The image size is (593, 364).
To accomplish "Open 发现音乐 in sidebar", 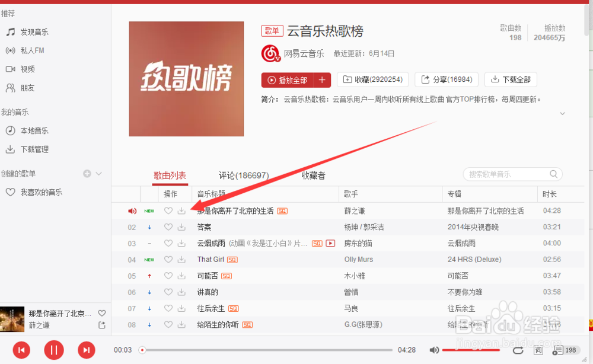I will (27, 32).
